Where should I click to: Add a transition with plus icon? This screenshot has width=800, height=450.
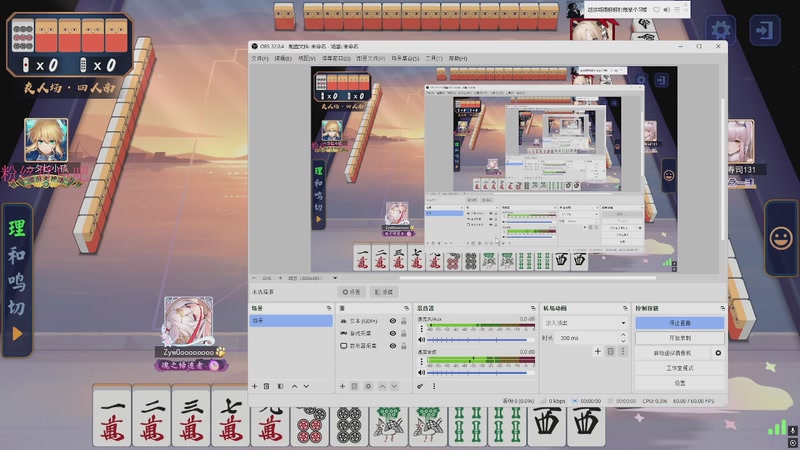(597, 351)
